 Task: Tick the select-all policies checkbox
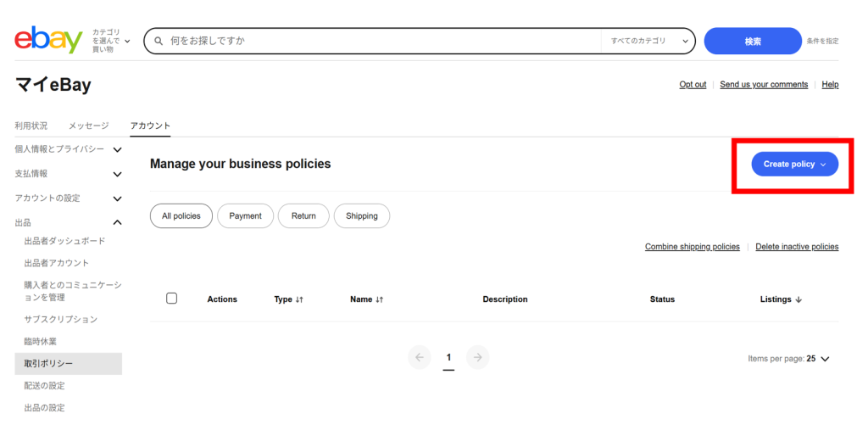coord(171,298)
